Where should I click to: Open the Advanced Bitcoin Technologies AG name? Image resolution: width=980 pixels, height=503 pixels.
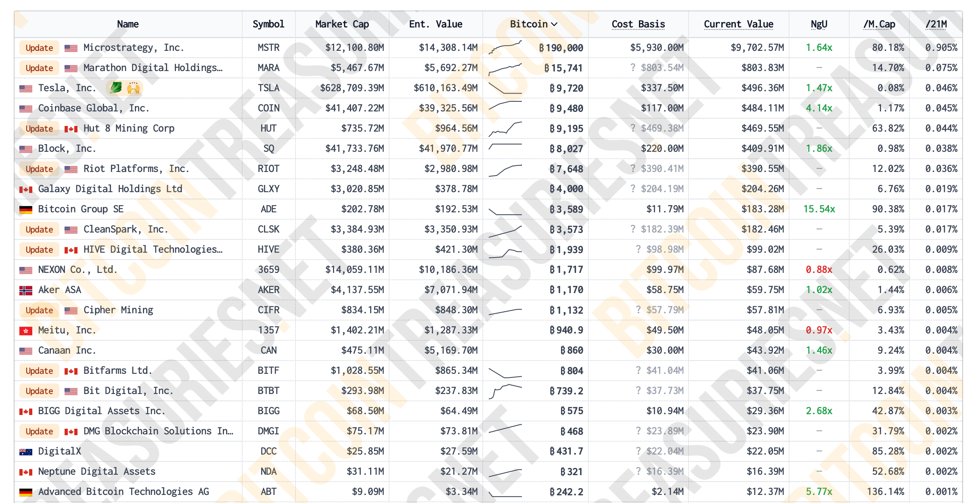click(124, 492)
